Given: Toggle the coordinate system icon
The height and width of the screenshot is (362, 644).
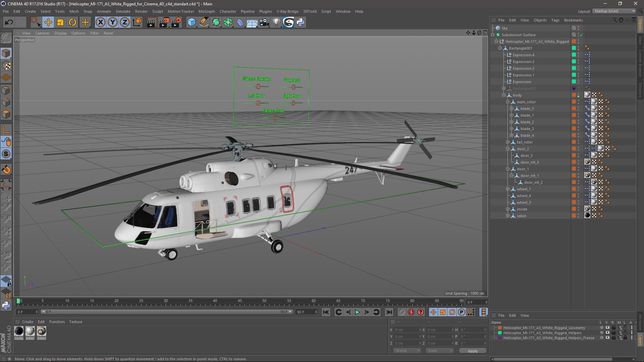Looking at the screenshot, I should click(137, 22).
